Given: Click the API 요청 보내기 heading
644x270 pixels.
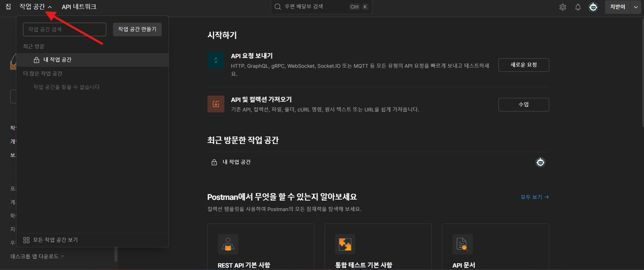Looking at the screenshot, I should (x=252, y=56).
